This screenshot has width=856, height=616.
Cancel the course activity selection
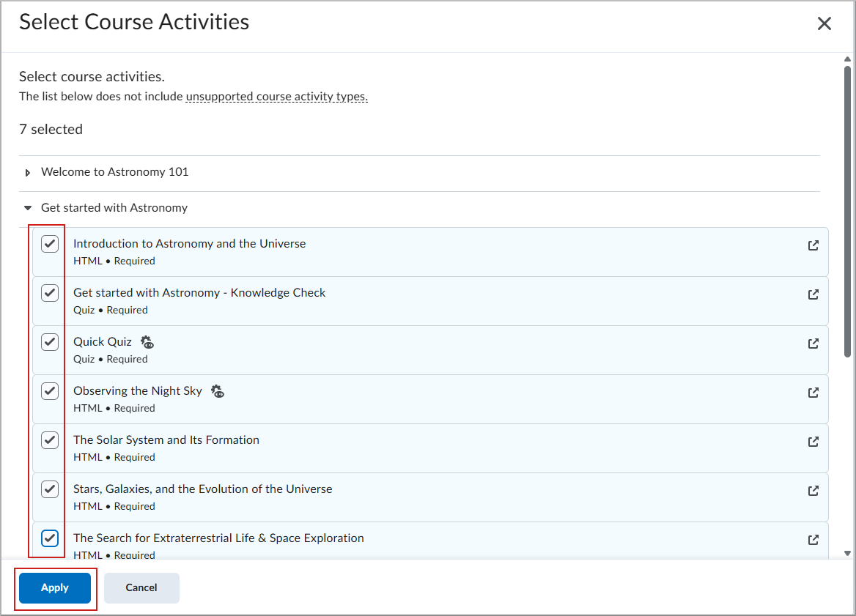pyautogui.click(x=141, y=587)
